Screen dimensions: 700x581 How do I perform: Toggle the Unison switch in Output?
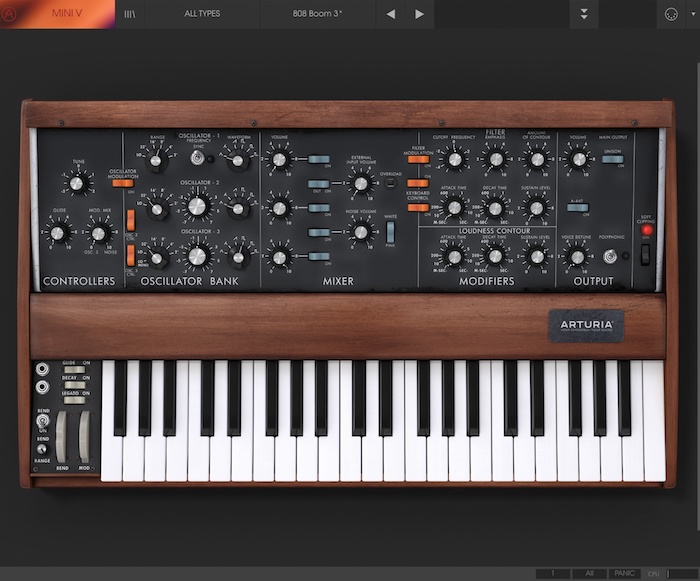pos(612,159)
